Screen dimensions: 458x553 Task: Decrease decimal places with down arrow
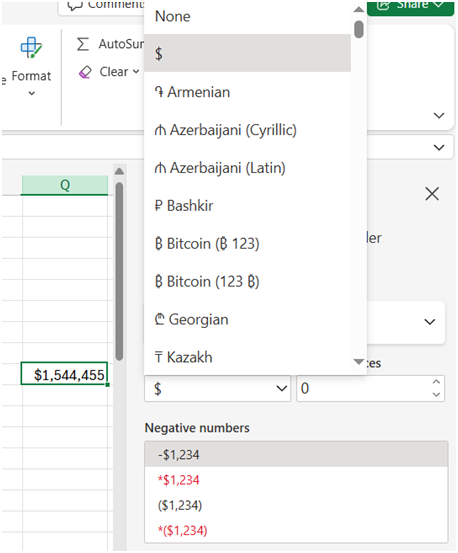[436, 395]
